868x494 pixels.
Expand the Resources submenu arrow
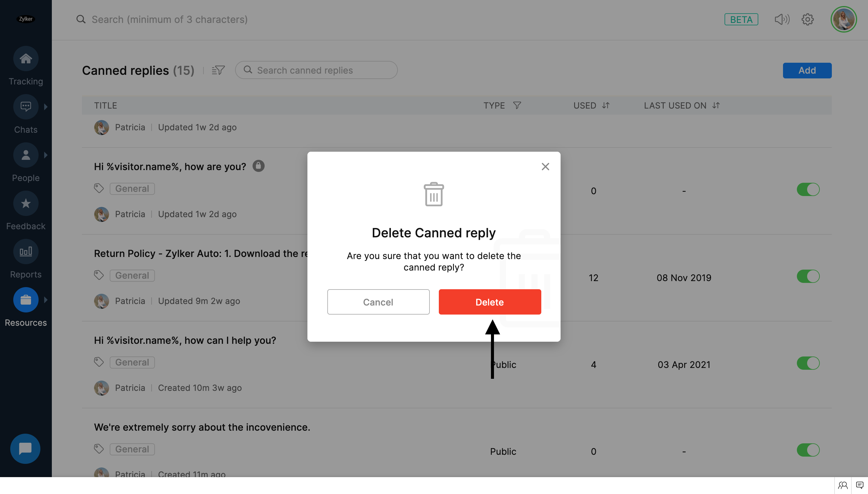(46, 300)
